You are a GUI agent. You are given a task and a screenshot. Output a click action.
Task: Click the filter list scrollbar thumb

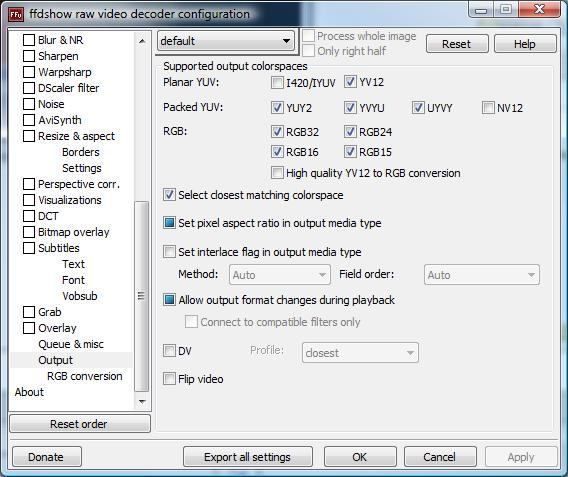(x=141, y=296)
